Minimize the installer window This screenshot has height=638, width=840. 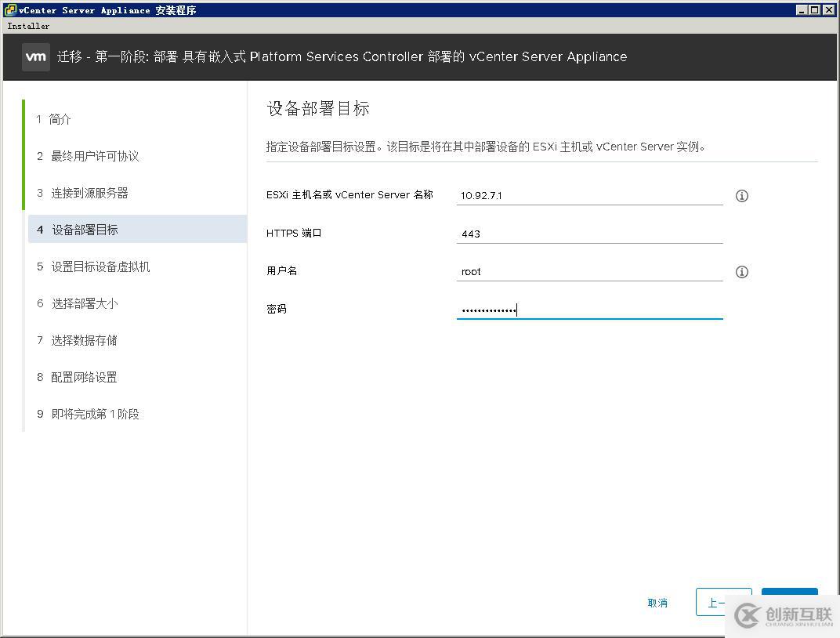point(802,9)
